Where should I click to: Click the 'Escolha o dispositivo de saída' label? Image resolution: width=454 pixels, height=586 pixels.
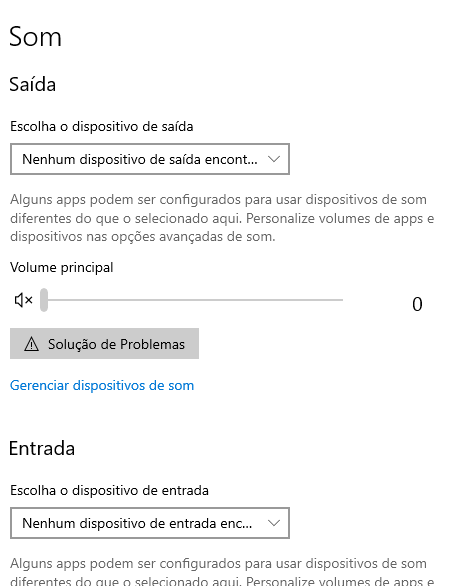[102, 127]
